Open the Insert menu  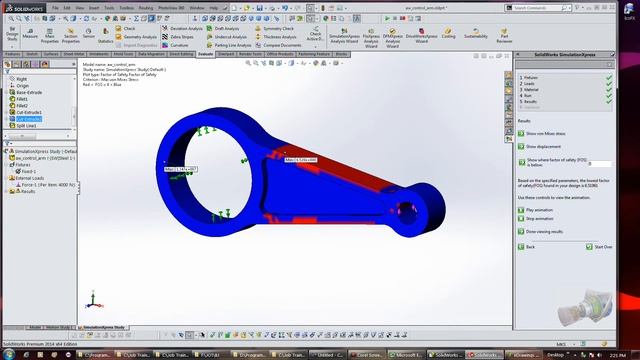tap(94, 8)
